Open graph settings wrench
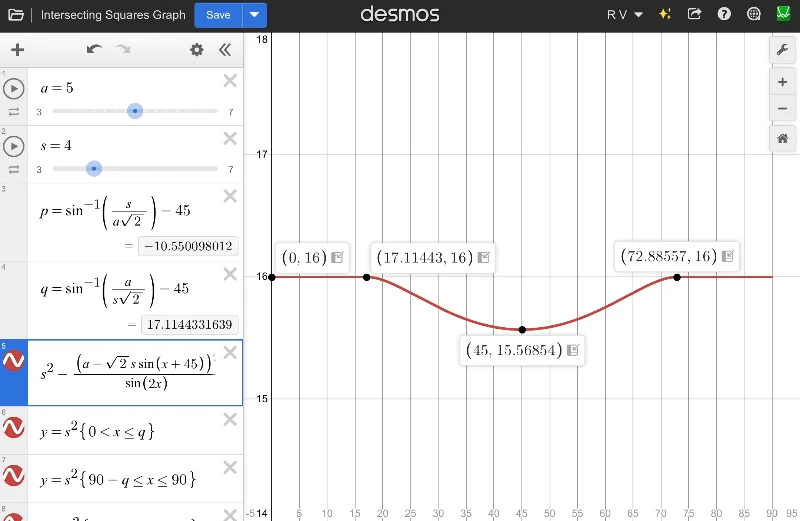 (782, 49)
